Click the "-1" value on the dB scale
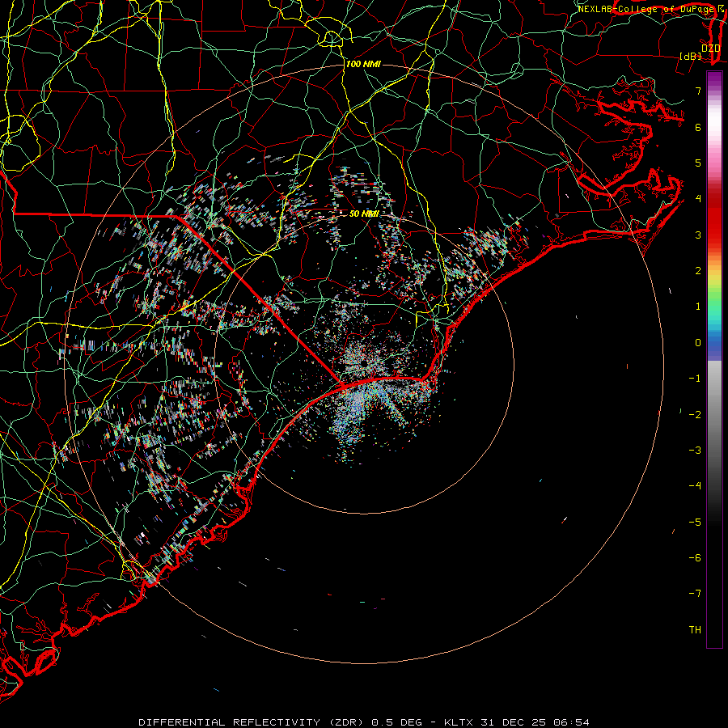The image size is (728, 728). [695, 379]
